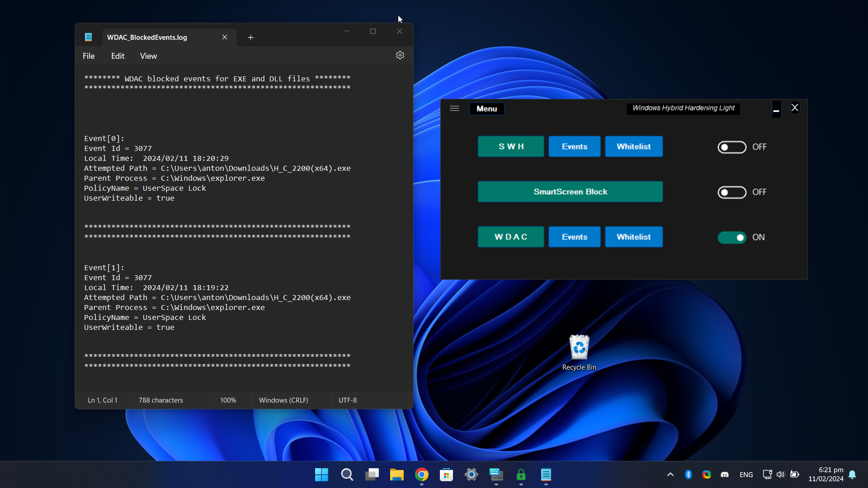Open the hamburger menu icon
The image size is (868, 488).
454,108
